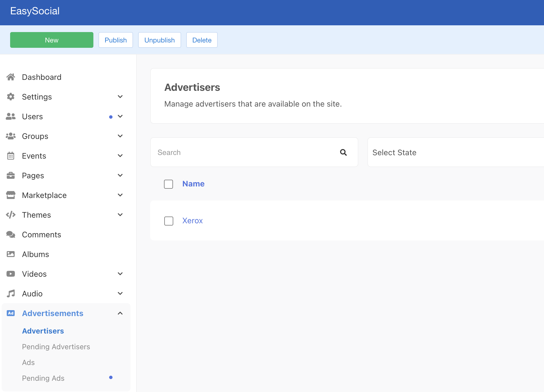
Task: Expand the Audio submenu chevron
Action: pyautogui.click(x=120, y=294)
